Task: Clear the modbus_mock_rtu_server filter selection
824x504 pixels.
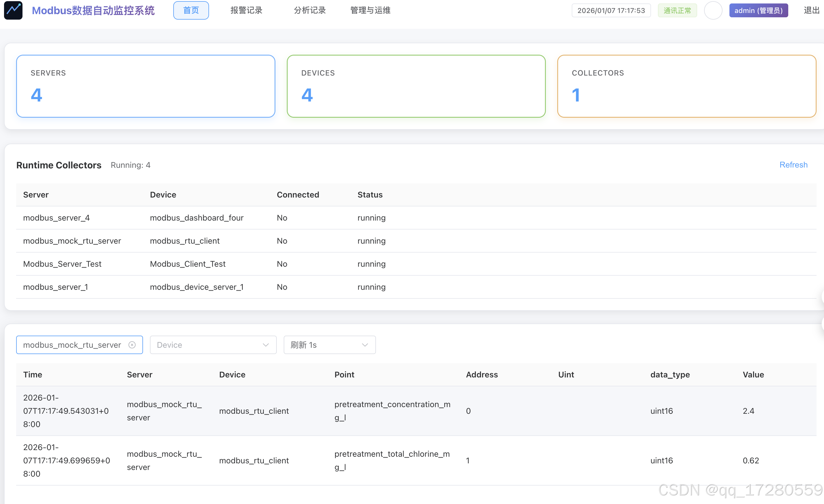Action: pyautogui.click(x=132, y=345)
